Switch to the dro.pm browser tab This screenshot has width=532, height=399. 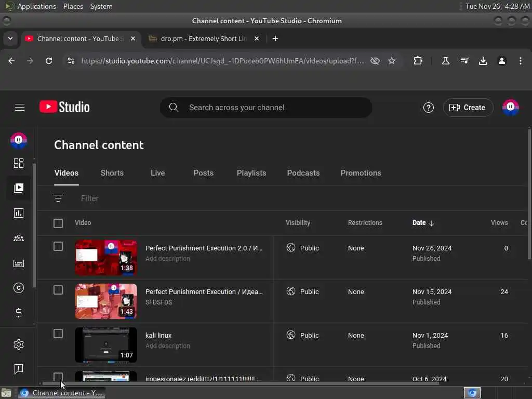click(204, 38)
